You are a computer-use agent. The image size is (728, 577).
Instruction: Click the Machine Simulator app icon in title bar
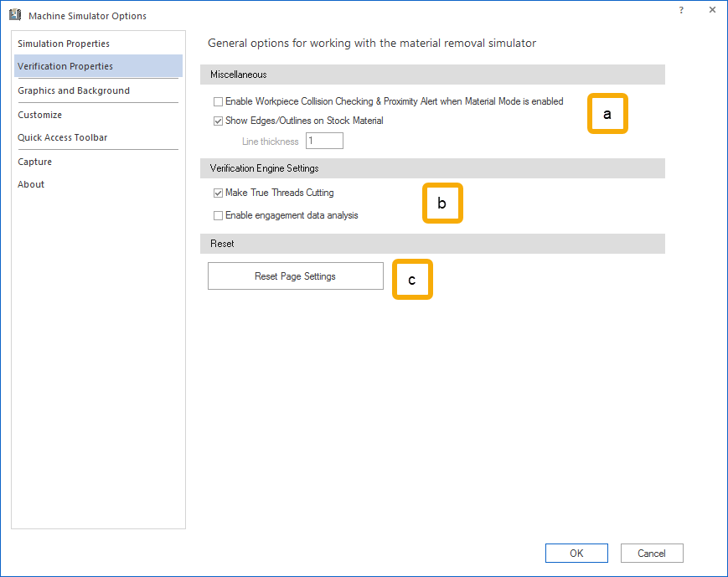click(x=15, y=15)
